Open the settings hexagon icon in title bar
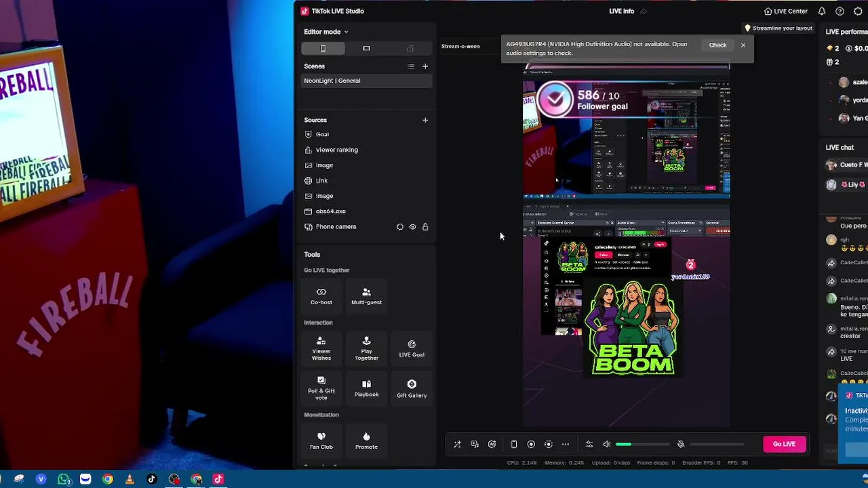 (858, 12)
